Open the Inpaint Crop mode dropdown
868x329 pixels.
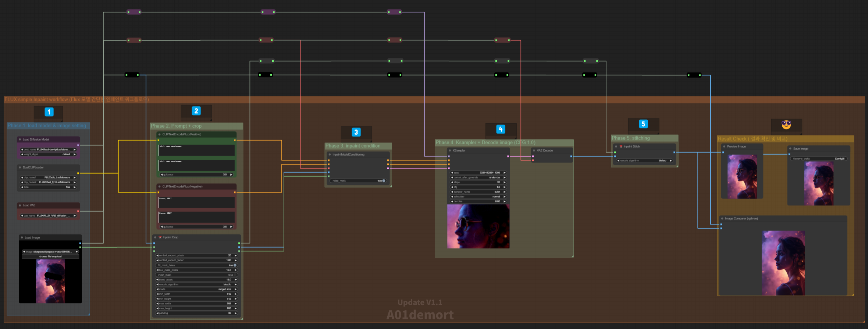196,289
